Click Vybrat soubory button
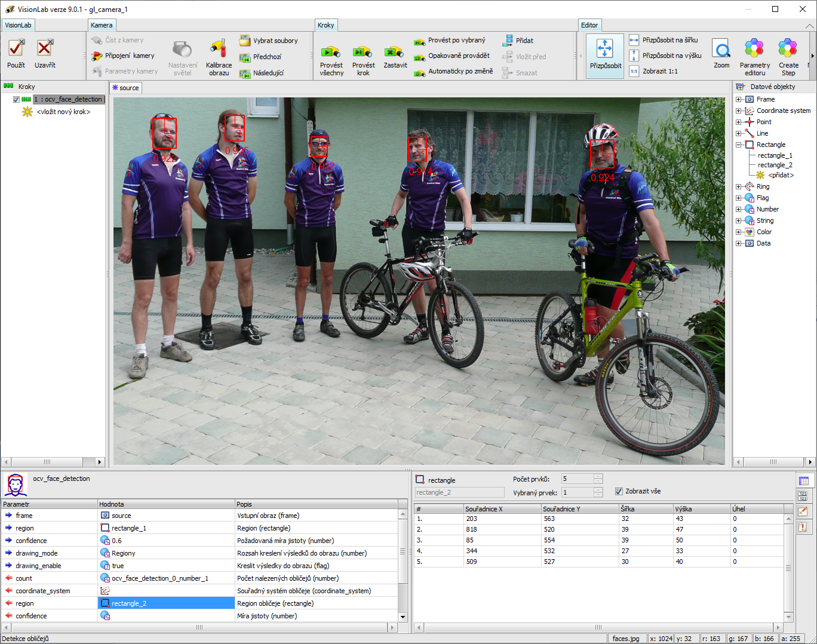 pyautogui.click(x=269, y=41)
